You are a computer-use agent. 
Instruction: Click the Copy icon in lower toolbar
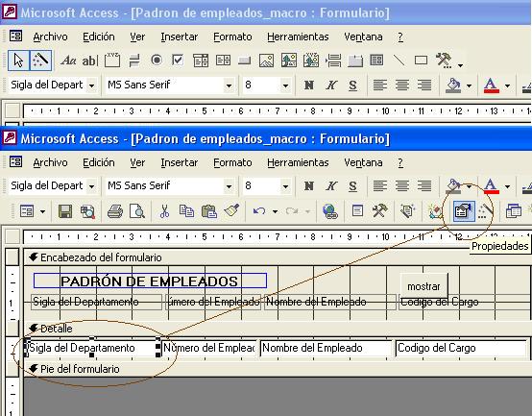tap(186, 211)
